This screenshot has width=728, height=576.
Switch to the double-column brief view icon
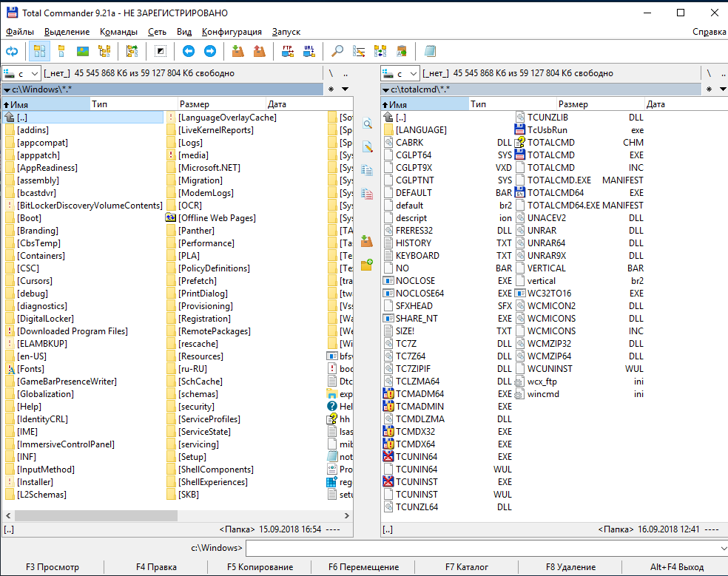[x=39, y=51]
